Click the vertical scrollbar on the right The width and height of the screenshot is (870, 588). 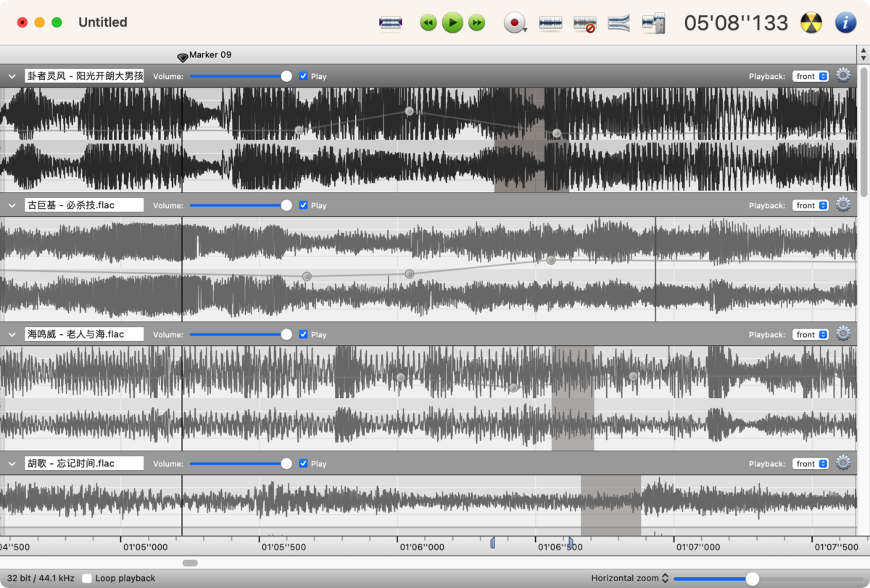click(863, 131)
